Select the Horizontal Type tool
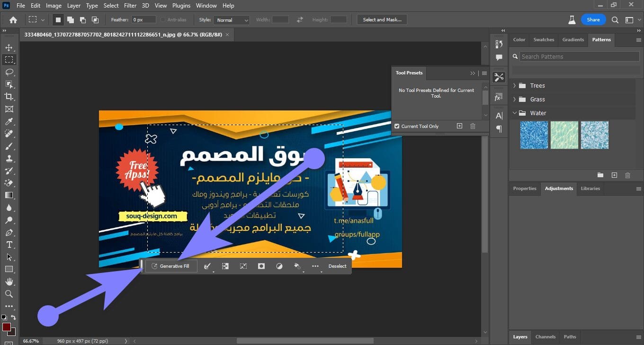The height and width of the screenshot is (345, 644). (x=9, y=245)
